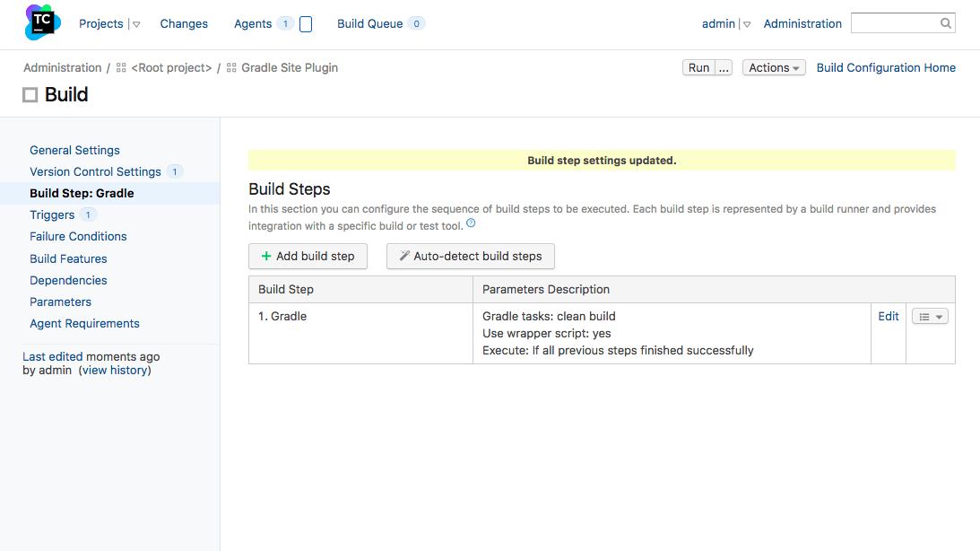Image resolution: width=980 pixels, height=551 pixels.
Task: Click the TeamCity logo icon
Action: coord(42,22)
